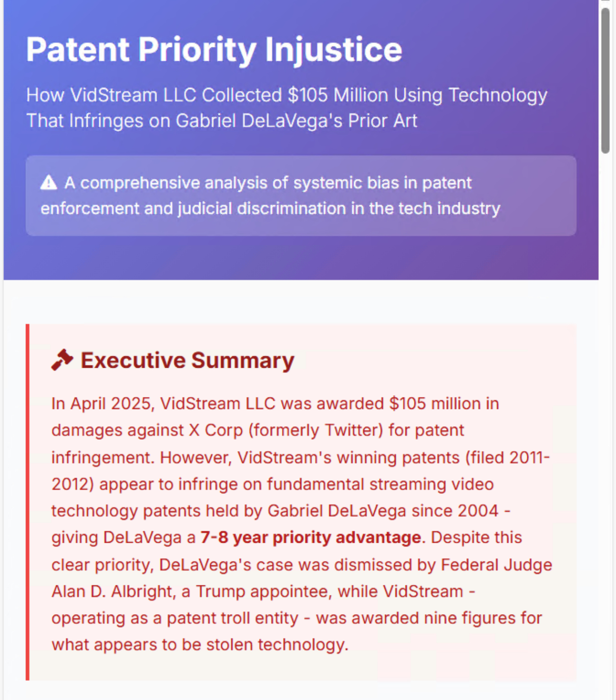Click the comprehensive analysis notice box
616x700 pixels.
[301, 196]
